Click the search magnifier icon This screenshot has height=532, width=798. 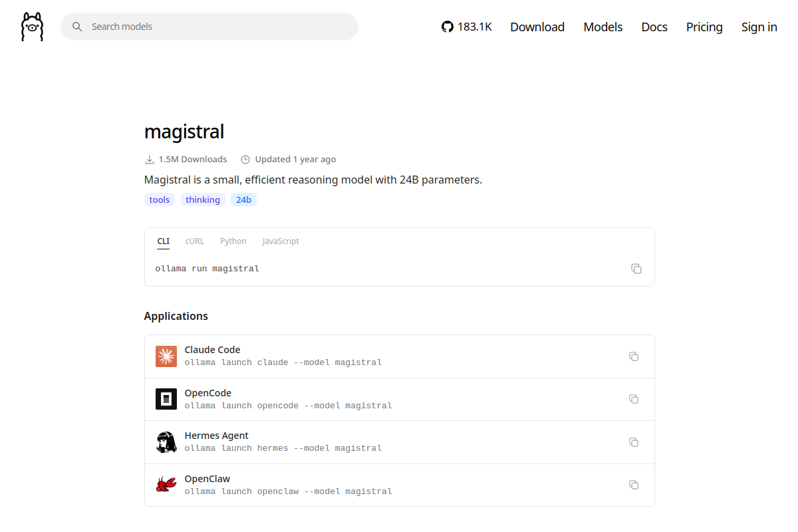[x=77, y=27]
